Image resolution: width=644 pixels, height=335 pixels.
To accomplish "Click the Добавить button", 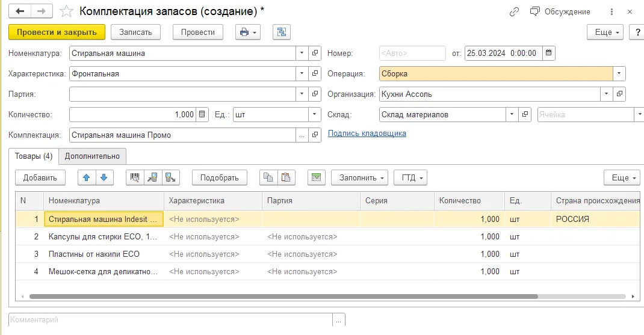I will [40, 178].
